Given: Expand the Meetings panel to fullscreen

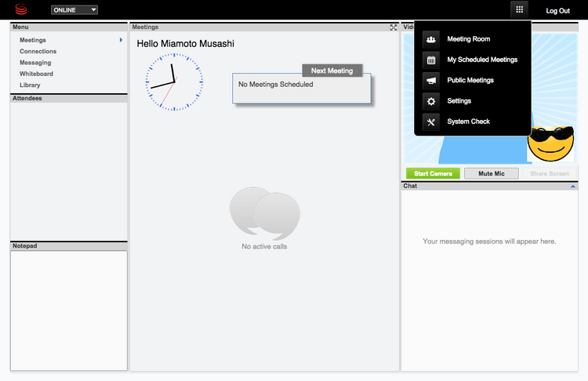Looking at the screenshot, I should 394,27.
